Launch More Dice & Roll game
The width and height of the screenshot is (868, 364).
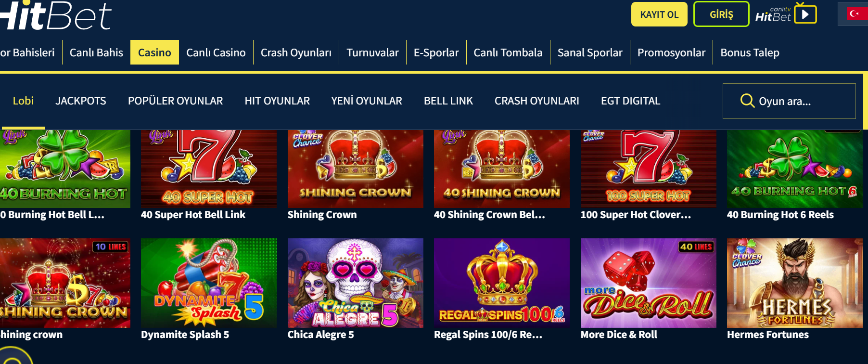tap(648, 283)
